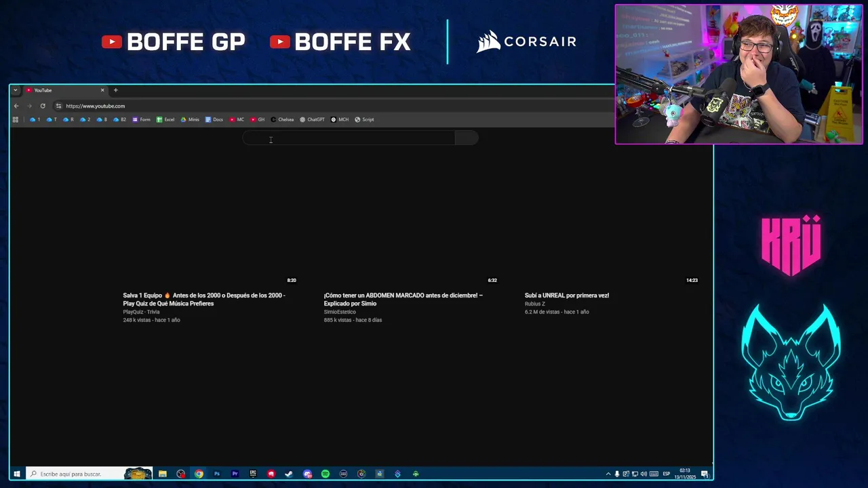Open the microphone tray icon
Screen dimensions: 868x488
pos(617,474)
